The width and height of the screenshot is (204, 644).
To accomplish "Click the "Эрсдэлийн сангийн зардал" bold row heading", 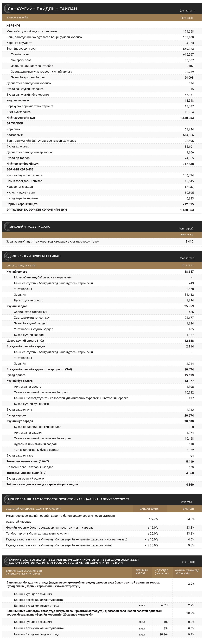I will (x=25, y=346).
